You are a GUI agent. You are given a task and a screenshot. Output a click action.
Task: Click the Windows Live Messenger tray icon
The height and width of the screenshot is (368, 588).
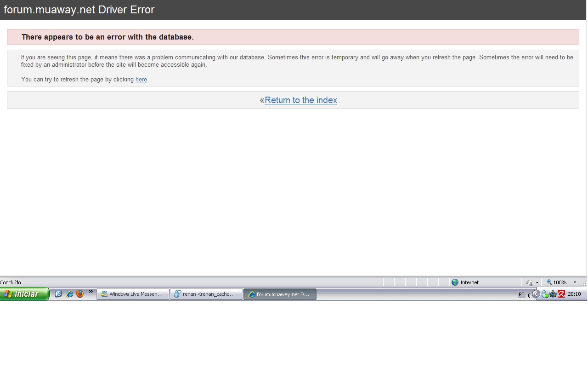pyautogui.click(x=545, y=294)
